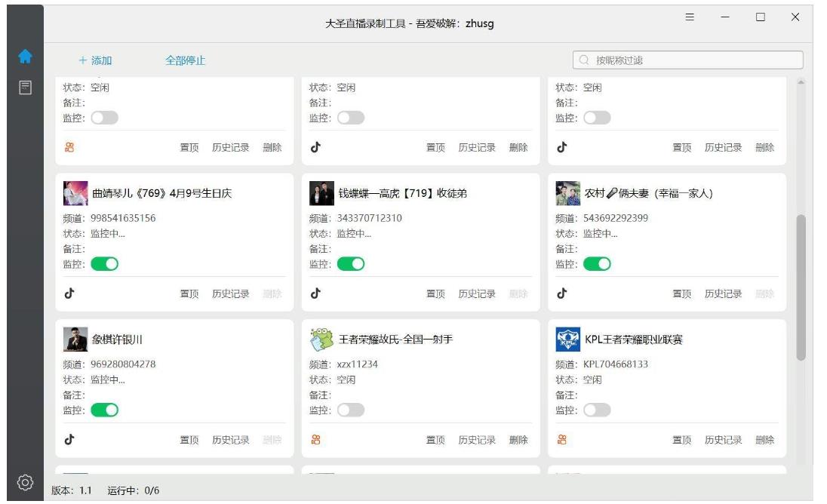
Task: Click avatar of 钱蝶蝶—高虎 streamer
Action: tap(321, 193)
